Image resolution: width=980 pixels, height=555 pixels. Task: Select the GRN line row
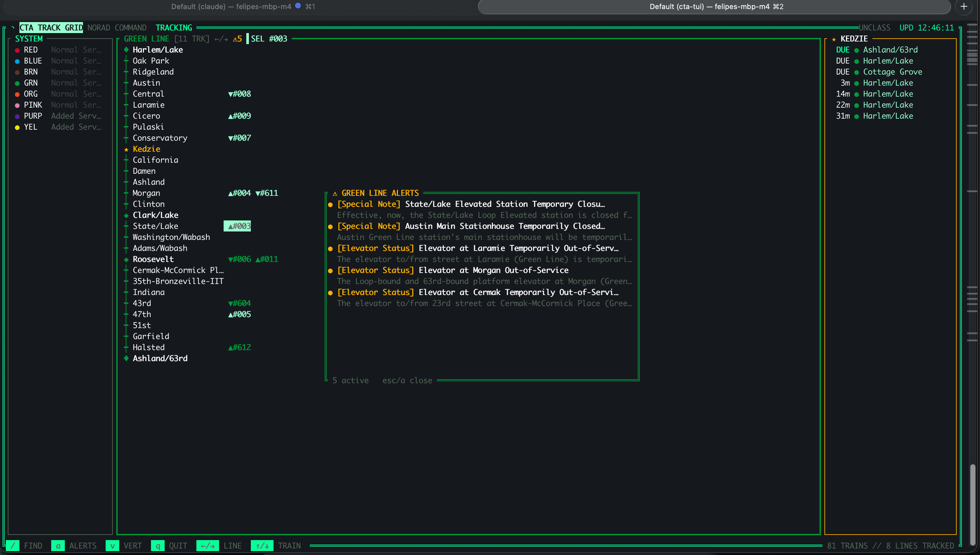click(58, 83)
